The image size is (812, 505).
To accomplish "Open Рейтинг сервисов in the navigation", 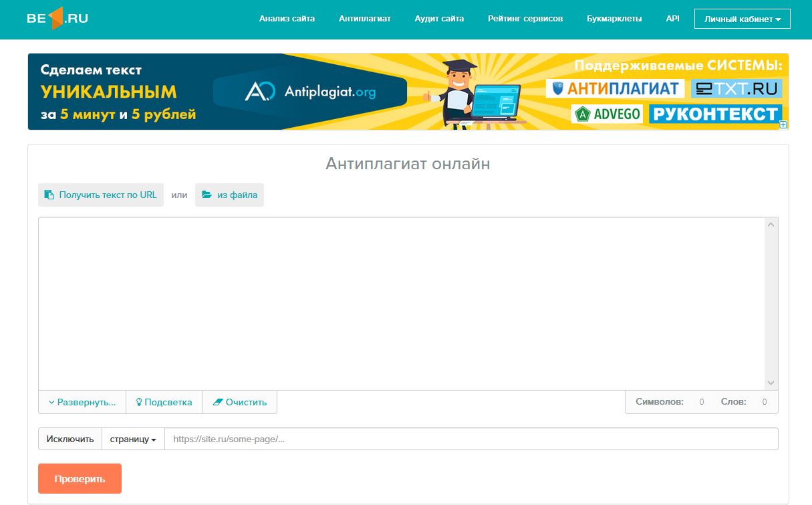I will tap(525, 19).
